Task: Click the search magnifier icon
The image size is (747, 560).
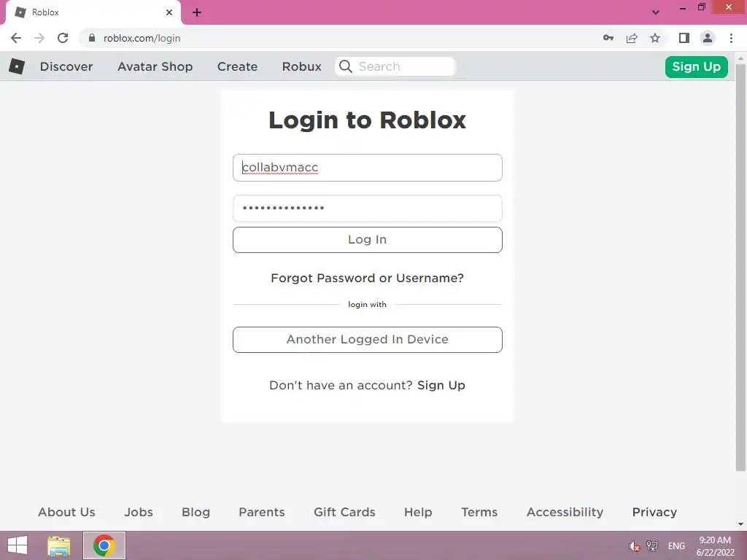Action: (x=346, y=66)
